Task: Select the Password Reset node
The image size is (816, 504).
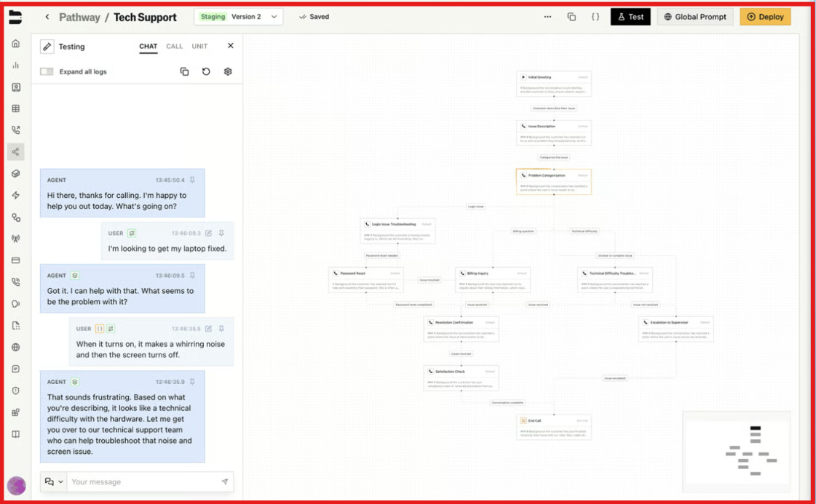Action: click(366, 280)
